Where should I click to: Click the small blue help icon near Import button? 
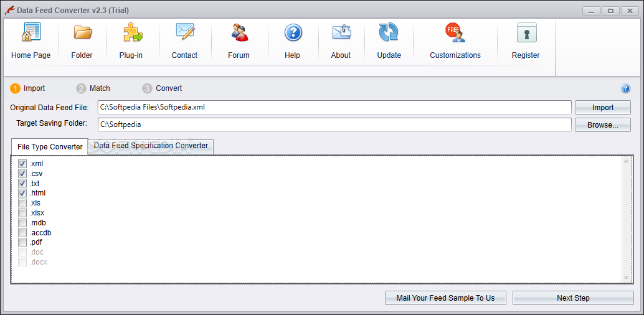(x=625, y=88)
